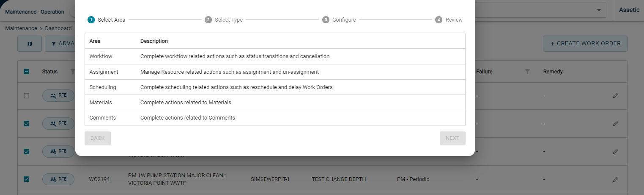Viewport: 644px width, 195px height.
Task: Open the map view icon button
Action: pos(30,44)
